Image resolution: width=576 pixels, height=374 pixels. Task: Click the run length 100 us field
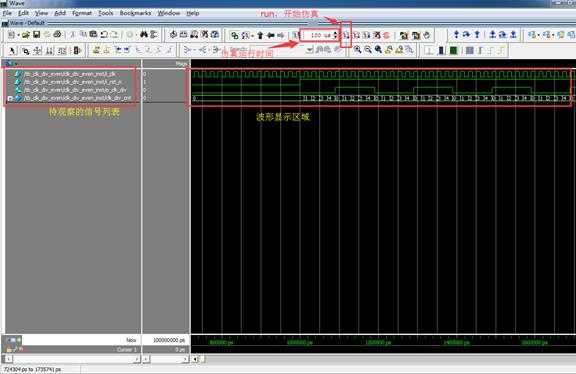pos(318,35)
